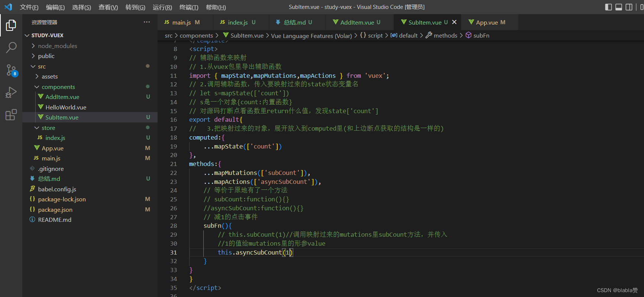Open the Extensions view
The image size is (644, 297).
click(x=11, y=115)
